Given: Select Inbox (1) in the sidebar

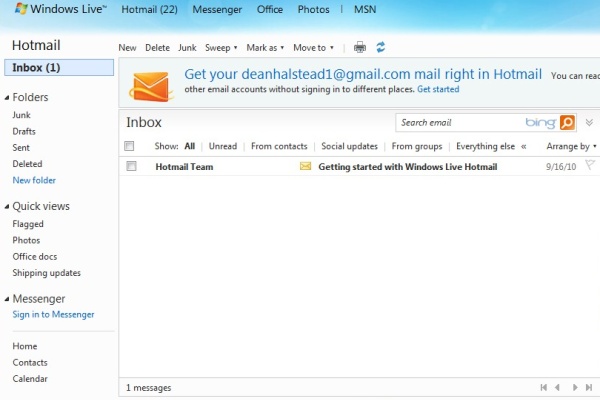Looking at the screenshot, I should (x=59, y=67).
